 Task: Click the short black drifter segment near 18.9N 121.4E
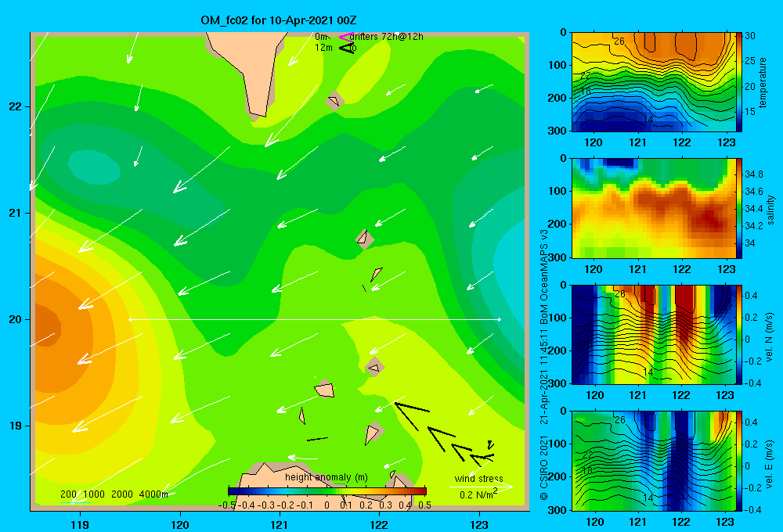317,439
